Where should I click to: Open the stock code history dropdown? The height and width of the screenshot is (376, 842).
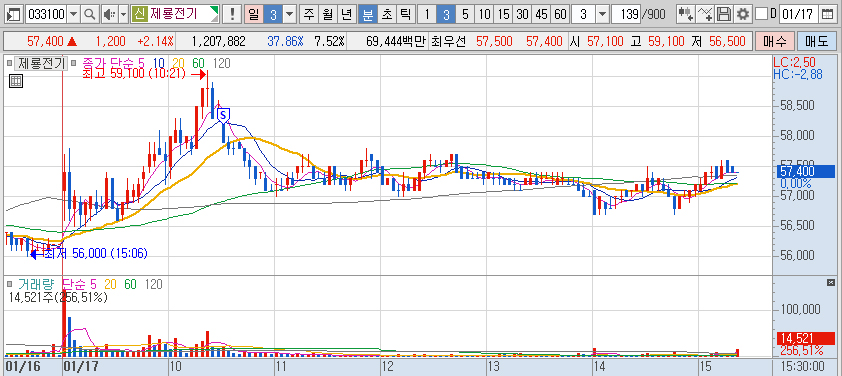74,15
